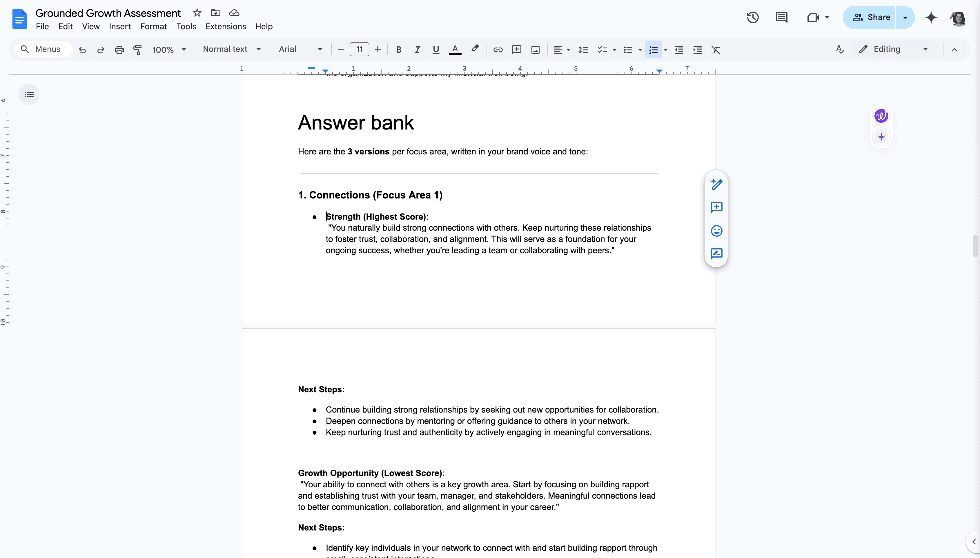Suggest edits icon in margin panel
Viewport: 980px width, 558px height.
[716, 254]
